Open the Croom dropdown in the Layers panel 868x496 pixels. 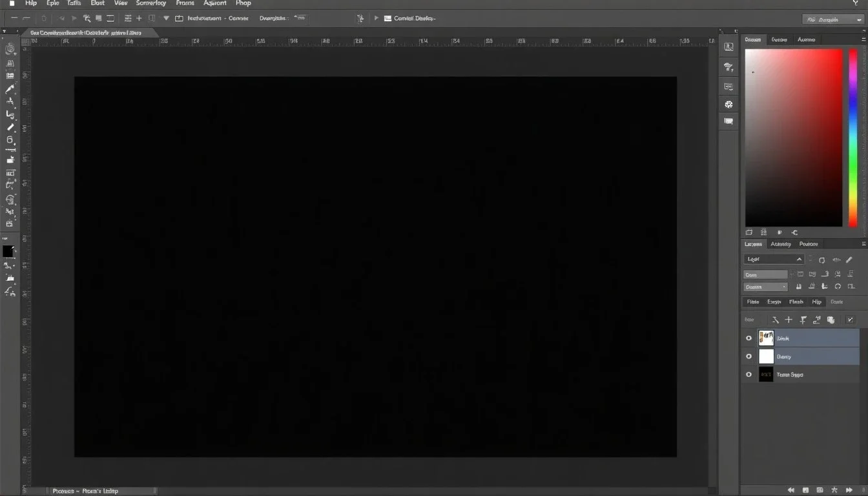(x=766, y=287)
